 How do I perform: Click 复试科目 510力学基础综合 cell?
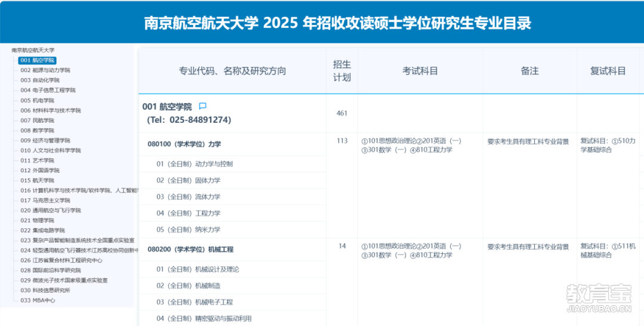[608, 145]
